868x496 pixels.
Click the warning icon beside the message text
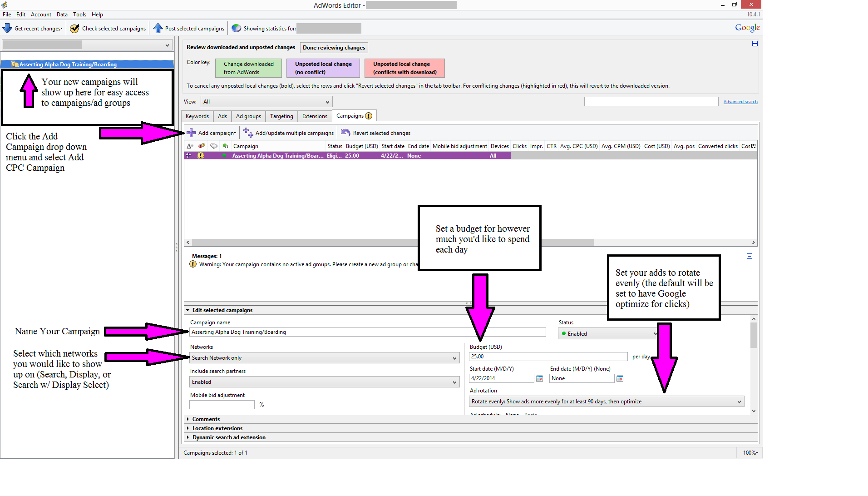coord(193,264)
